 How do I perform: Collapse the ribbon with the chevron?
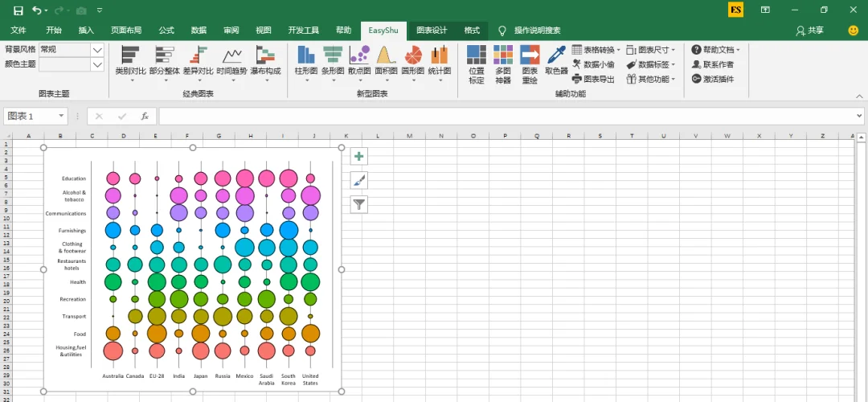click(x=858, y=96)
